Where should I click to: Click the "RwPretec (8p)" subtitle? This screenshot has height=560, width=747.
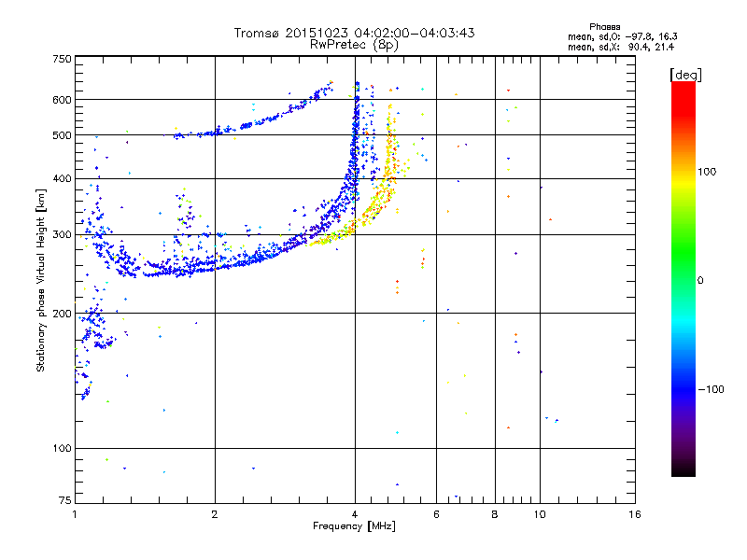354,45
